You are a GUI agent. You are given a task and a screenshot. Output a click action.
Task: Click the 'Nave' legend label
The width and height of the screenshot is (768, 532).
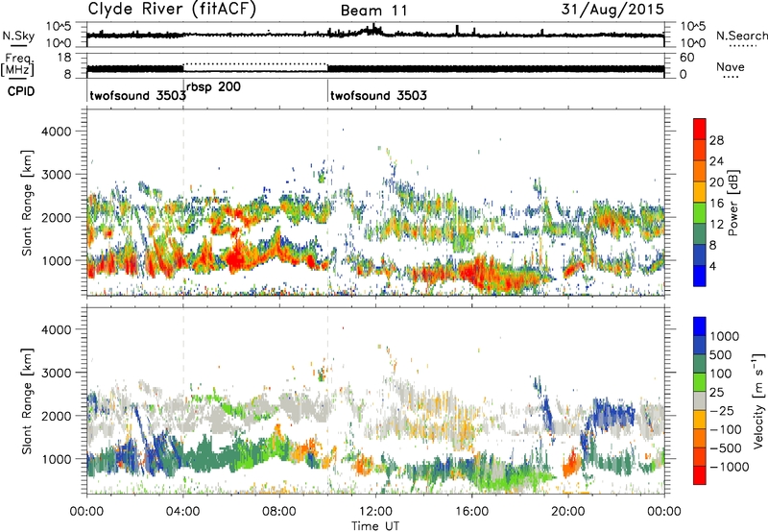click(731, 67)
